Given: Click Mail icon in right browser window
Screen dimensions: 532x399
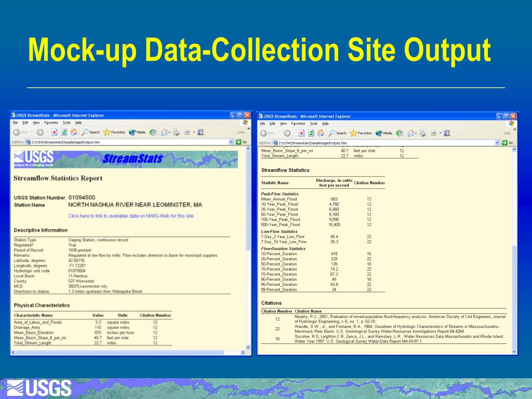Looking at the screenshot, I should click(411, 134).
